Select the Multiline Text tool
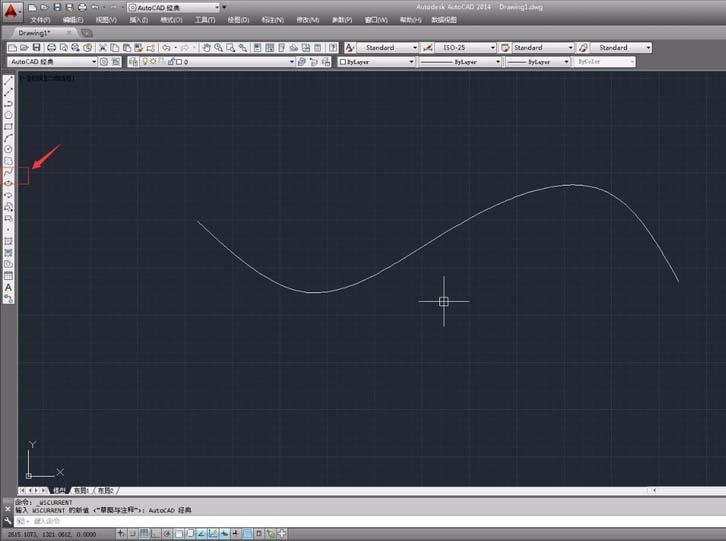 pyautogui.click(x=8, y=288)
